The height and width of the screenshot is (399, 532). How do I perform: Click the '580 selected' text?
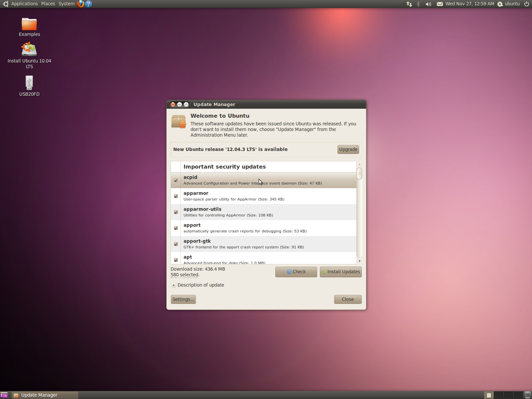tap(185, 275)
